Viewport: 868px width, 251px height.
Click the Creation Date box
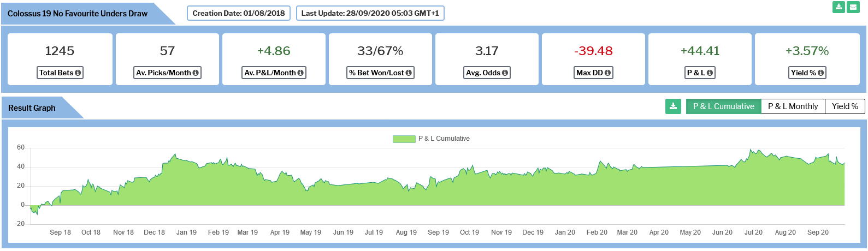[239, 13]
